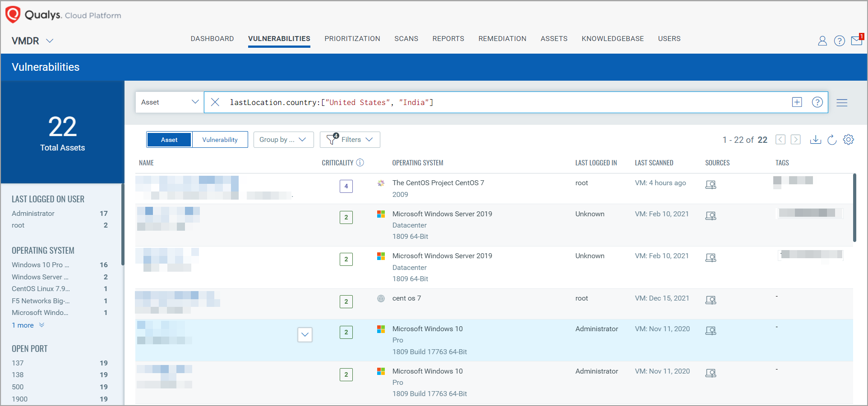Click the filter funnel icon with badge 4
This screenshot has width=868, height=406.
(332, 139)
